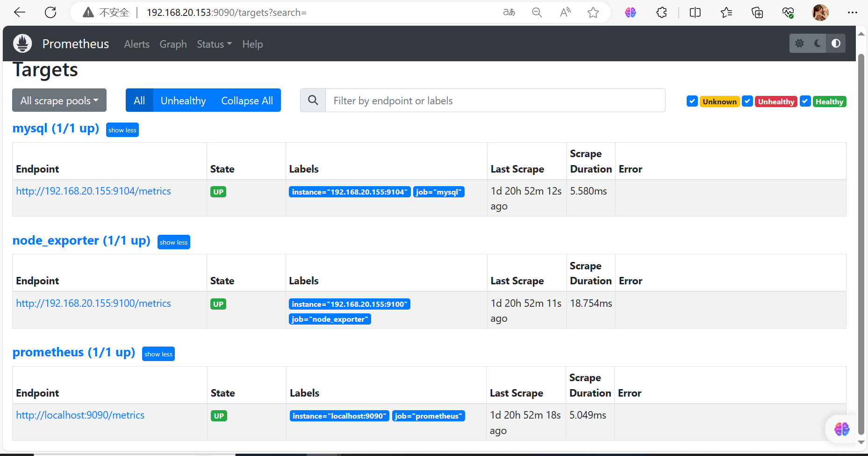Click the scrollbar down arrow
This screenshot has width=868, height=456.
tap(861, 442)
